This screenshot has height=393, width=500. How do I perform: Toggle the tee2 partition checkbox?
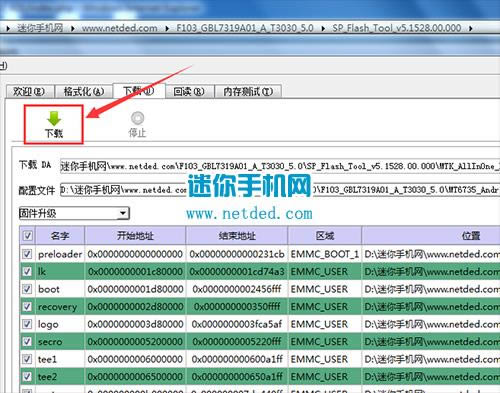pos(27,377)
